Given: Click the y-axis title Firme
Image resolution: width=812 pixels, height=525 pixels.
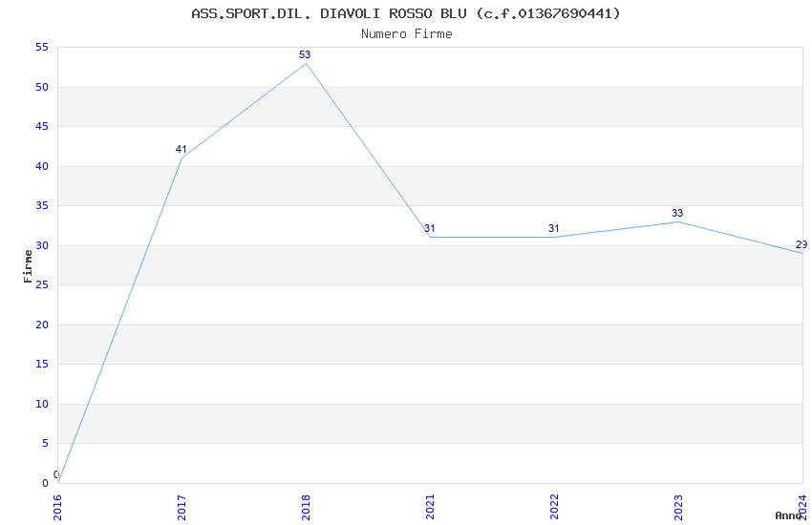Looking at the screenshot, I should 28,266.
